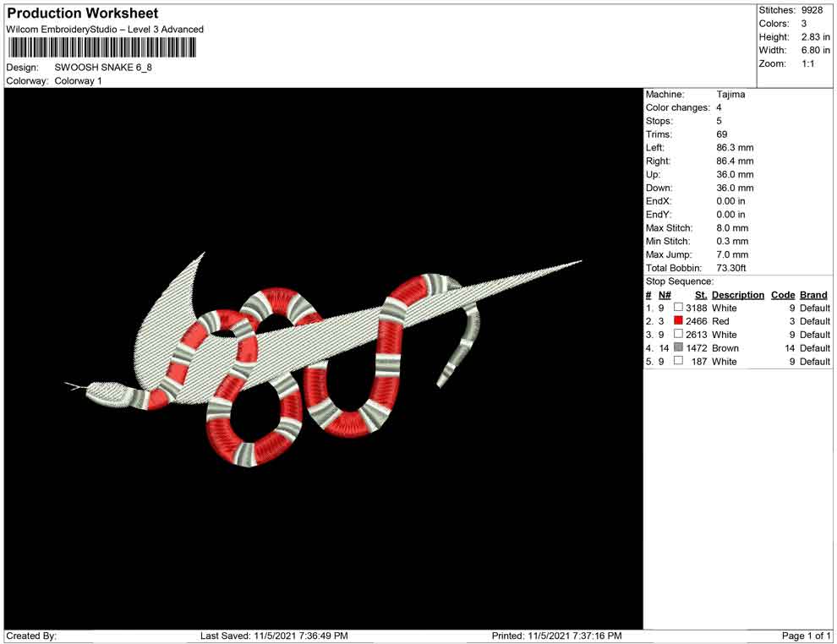Click the red swatch in stop row 2
This screenshot has height=644, width=837.
(678, 320)
